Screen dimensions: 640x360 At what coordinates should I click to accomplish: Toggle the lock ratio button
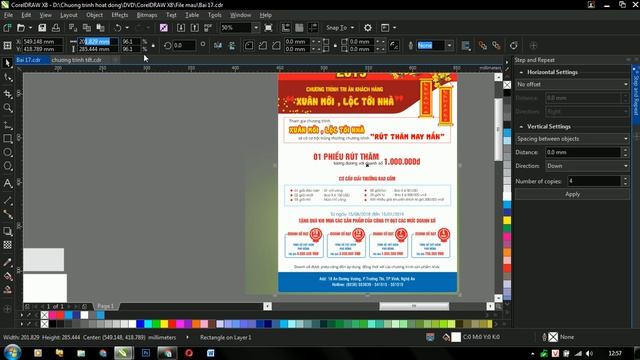pos(153,45)
